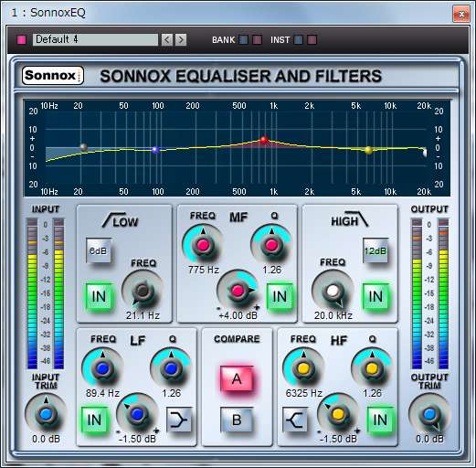Click the maroon BANK button
Viewport: 476px width, 468px height.
tap(258, 40)
